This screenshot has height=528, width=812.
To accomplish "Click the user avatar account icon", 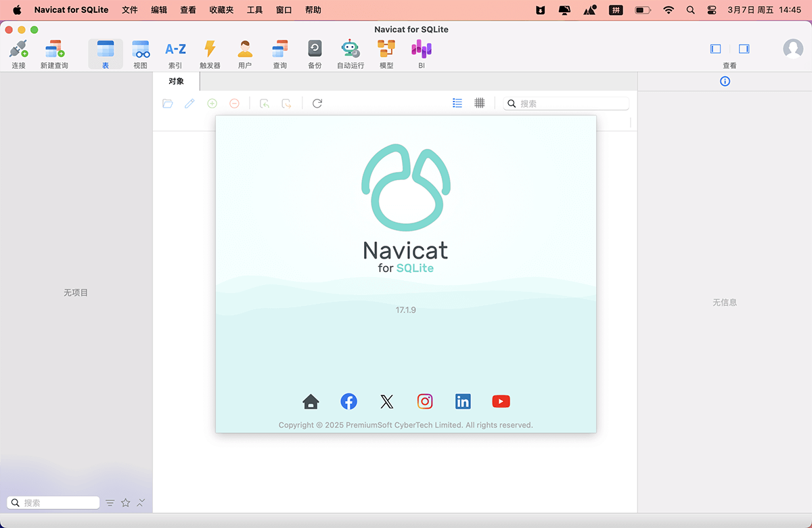I will coord(793,49).
